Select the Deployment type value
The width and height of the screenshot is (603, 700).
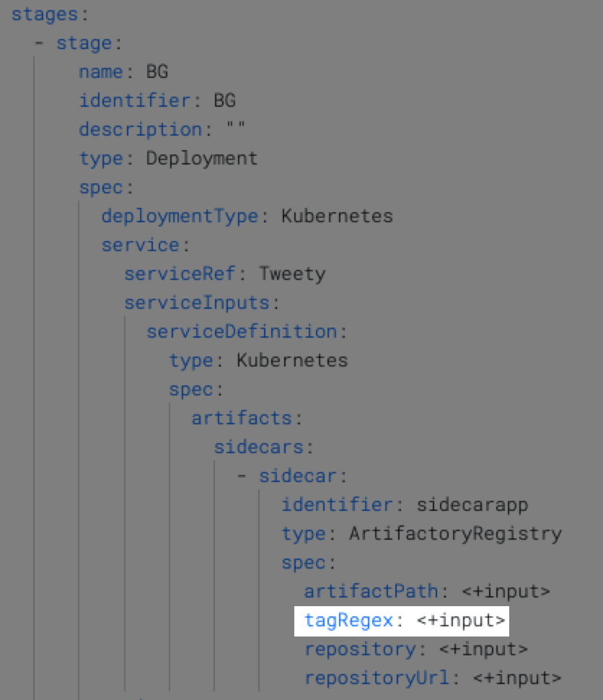pyautogui.click(x=202, y=159)
